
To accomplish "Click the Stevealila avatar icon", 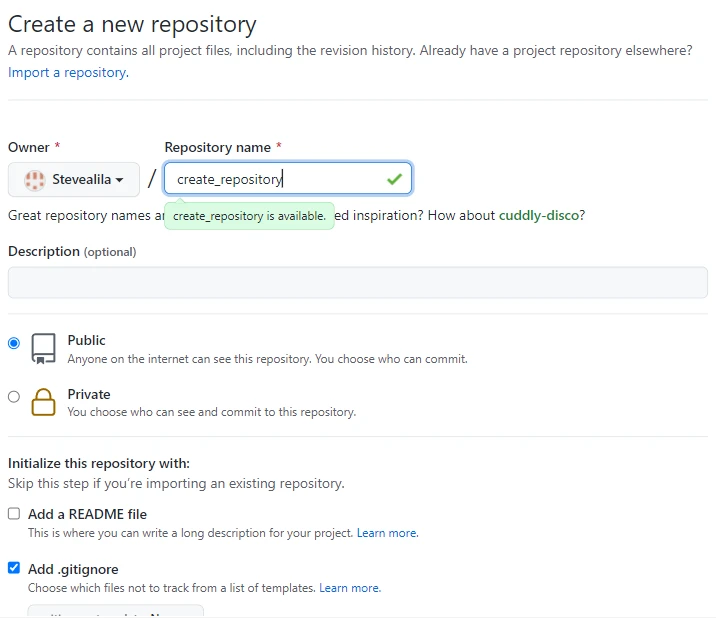I will click(34, 180).
